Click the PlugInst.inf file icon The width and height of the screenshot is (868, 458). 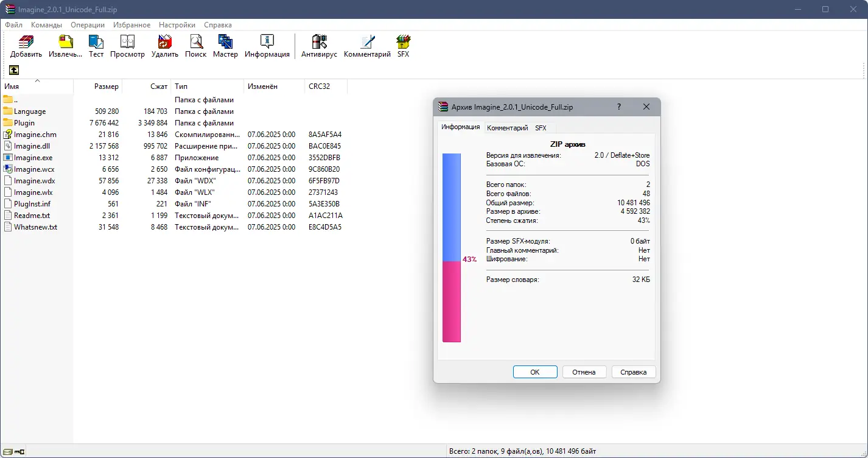click(x=8, y=203)
